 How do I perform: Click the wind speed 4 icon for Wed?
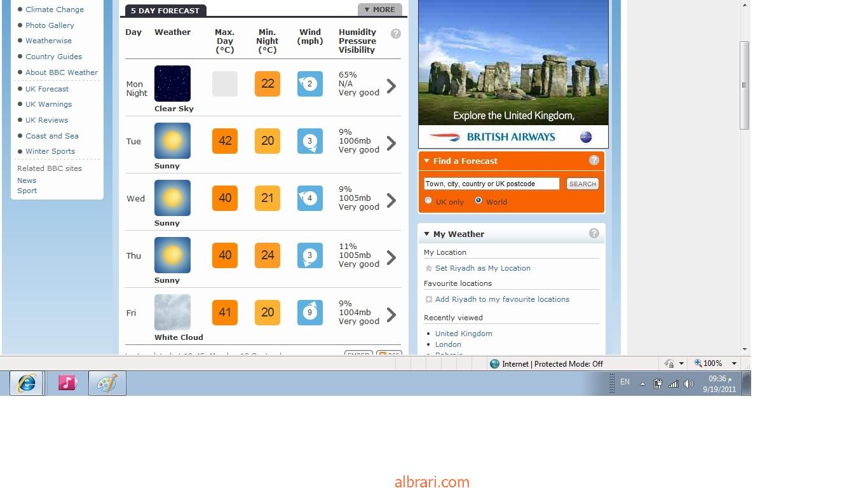click(310, 198)
